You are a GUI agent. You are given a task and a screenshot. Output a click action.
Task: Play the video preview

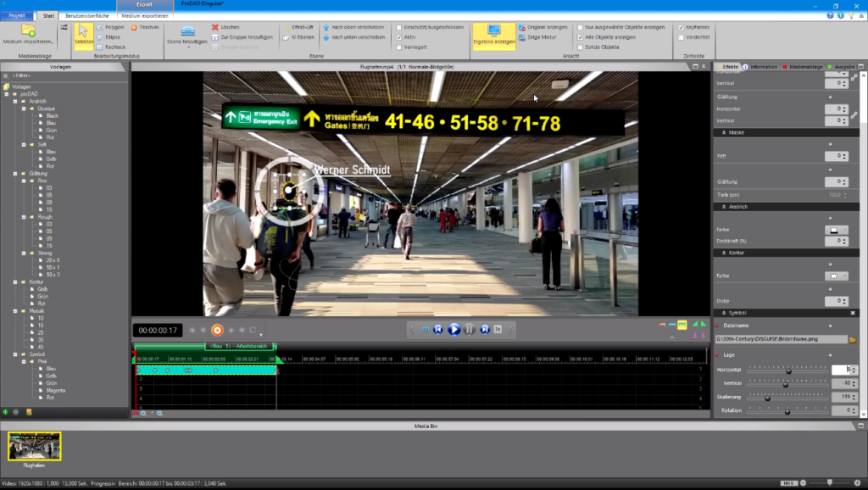point(453,329)
